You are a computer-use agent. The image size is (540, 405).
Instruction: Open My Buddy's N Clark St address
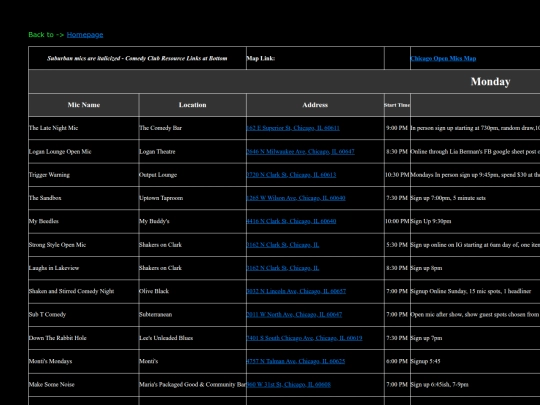pos(291,221)
